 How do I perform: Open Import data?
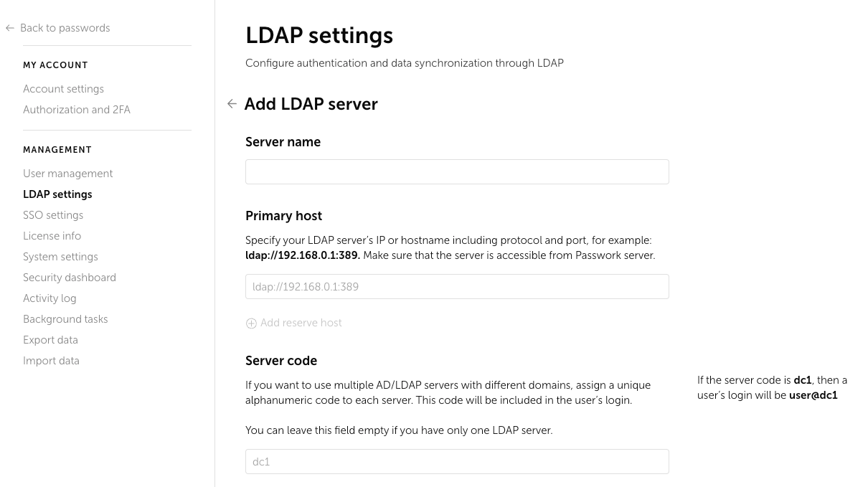pyautogui.click(x=51, y=361)
